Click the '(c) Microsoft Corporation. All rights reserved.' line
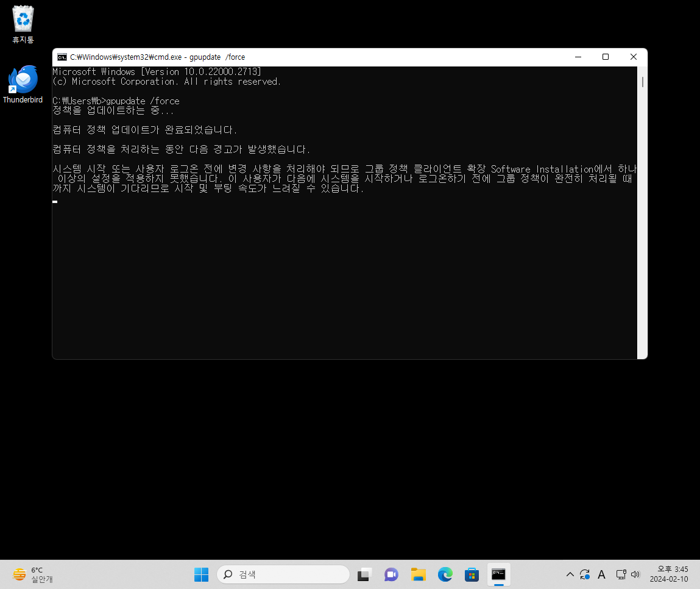The width and height of the screenshot is (700, 589). tap(166, 81)
